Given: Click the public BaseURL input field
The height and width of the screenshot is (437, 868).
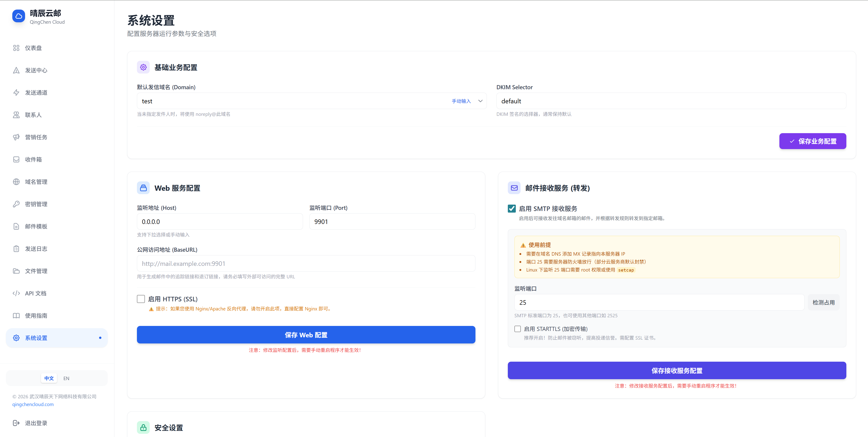Looking at the screenshot, I should tap(306, 263).
